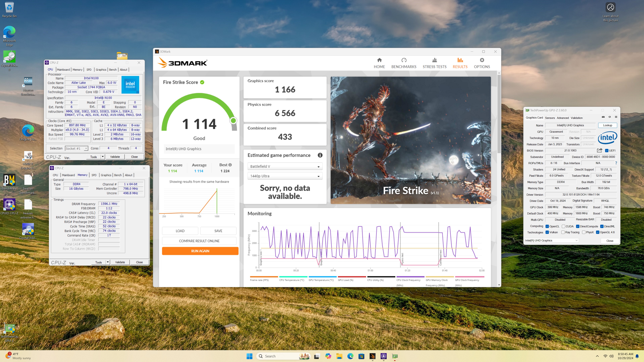Open TechPowerUp GPU-Z desktop icon
The width and height of the screenshot is (644, 362).
coord(10,333)
